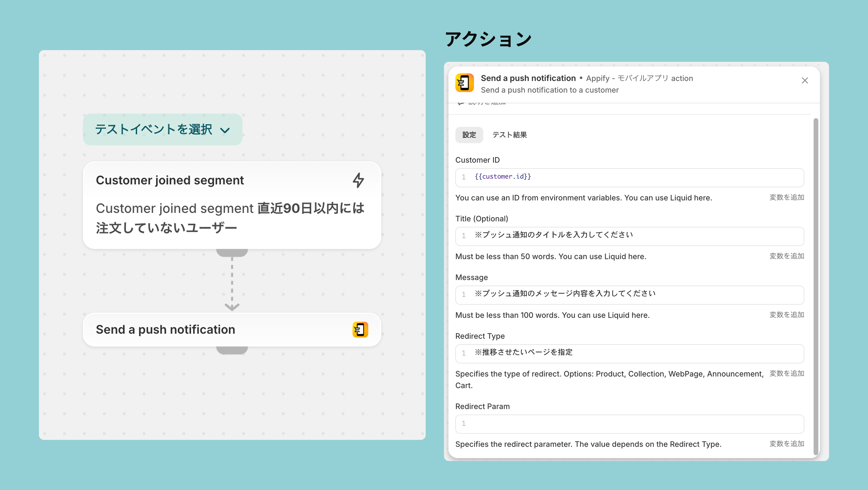This screenshot has height=490, width=868.
Task: Click the Redirect Type input field
Action: click(629, 353)
